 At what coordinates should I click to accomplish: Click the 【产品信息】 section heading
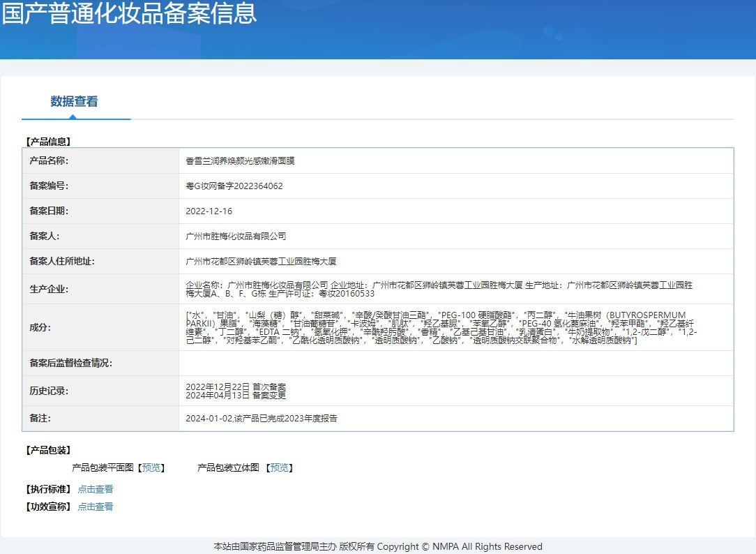coord(48,142)
